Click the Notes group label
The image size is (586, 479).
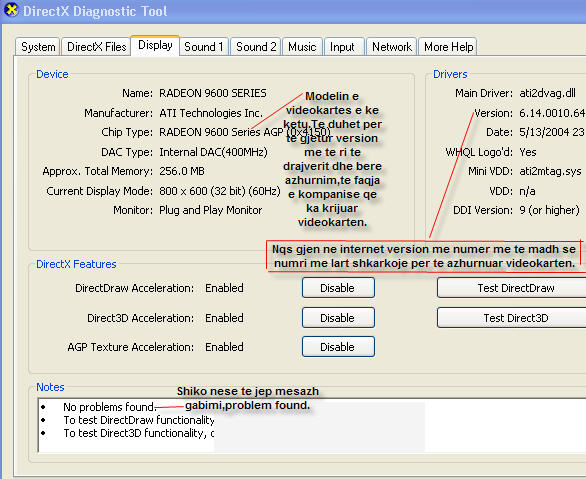coord(50,387)
